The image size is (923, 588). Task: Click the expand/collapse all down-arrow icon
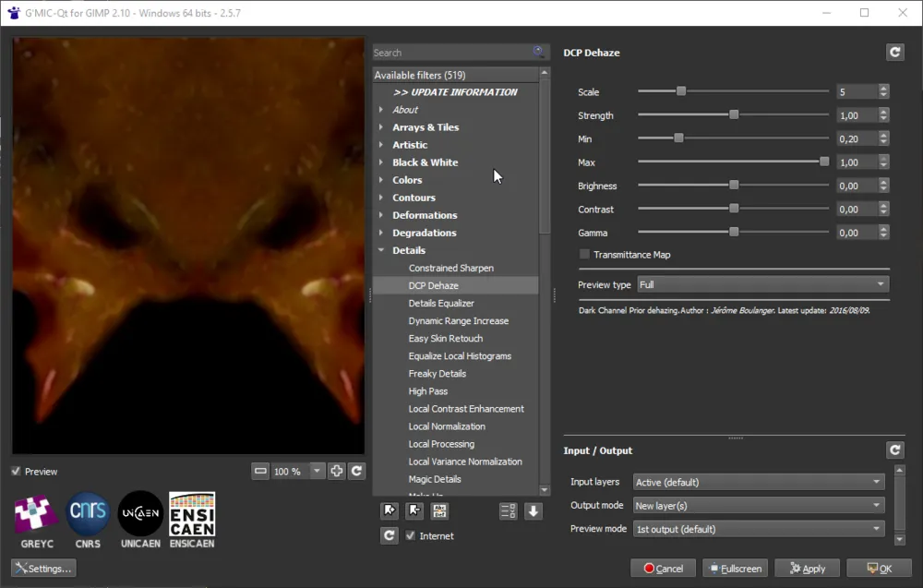[x=533, y=510]
